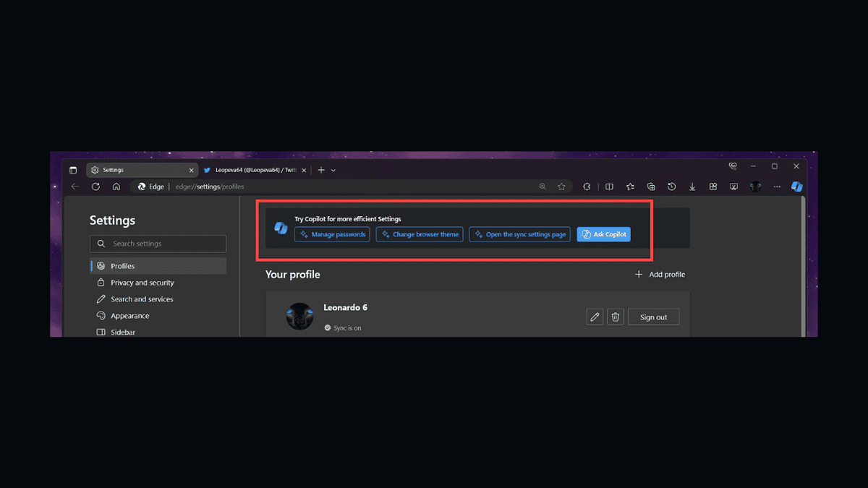Click the Copilot icon in toolbar

796,187
